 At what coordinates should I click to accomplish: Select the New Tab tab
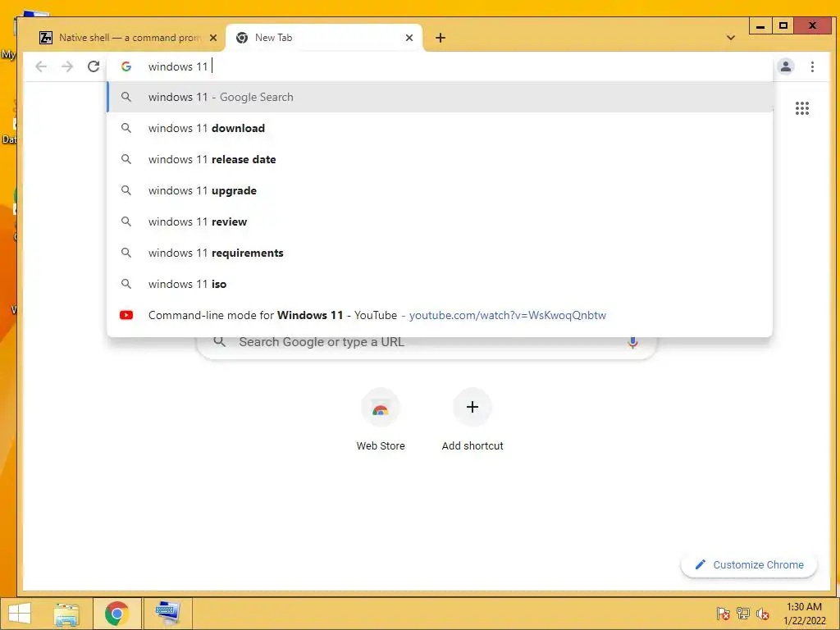pos(325,38)
